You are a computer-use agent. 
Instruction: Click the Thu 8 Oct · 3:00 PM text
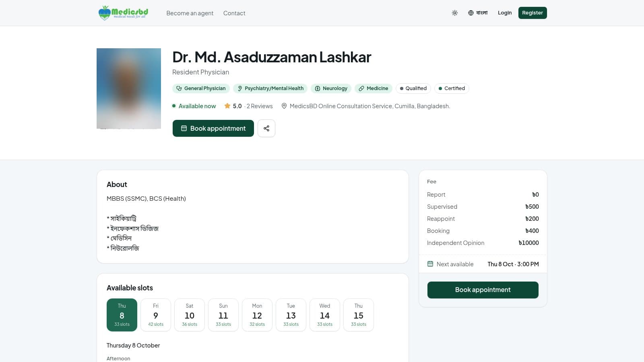(513, 264)
